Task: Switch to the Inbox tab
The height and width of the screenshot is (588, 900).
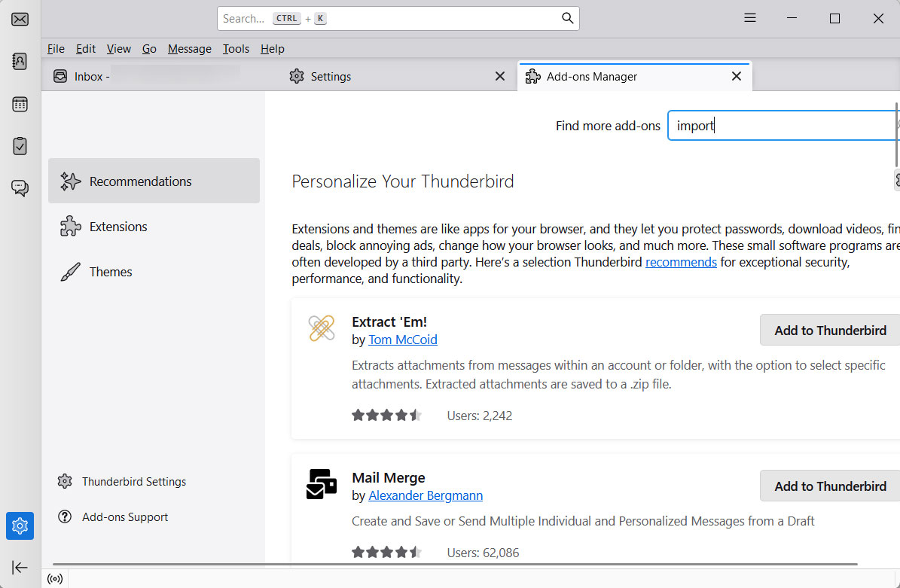Action: point(90,76)
